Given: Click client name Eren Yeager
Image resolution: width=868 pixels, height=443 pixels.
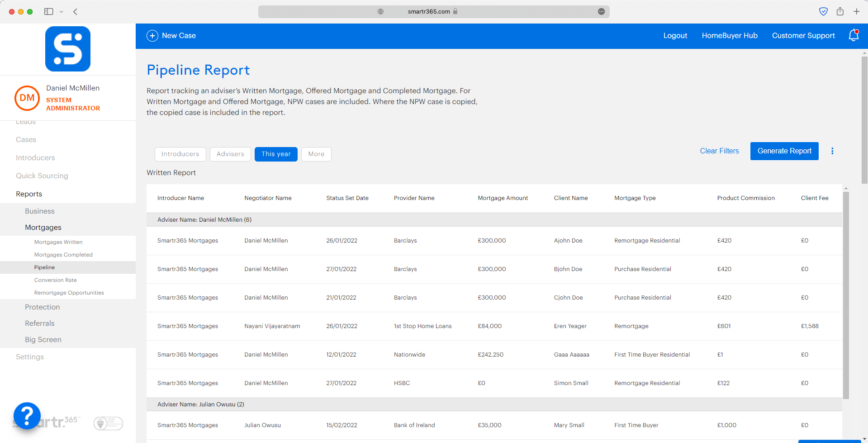Looking at the screenshot, I should pyautogui.click(x=570, y=326).
